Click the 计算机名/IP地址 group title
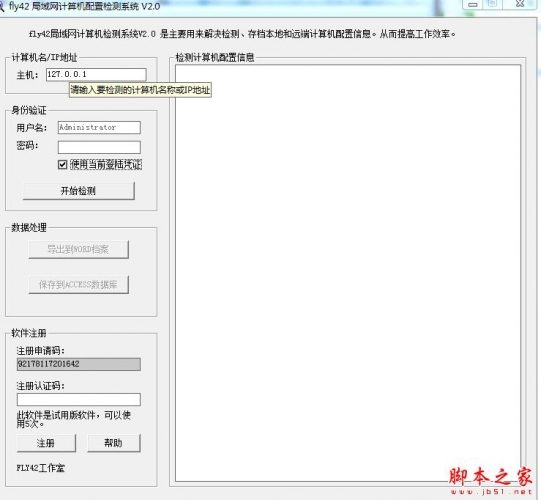Screen dimensions: 541x500 point(44,58)
